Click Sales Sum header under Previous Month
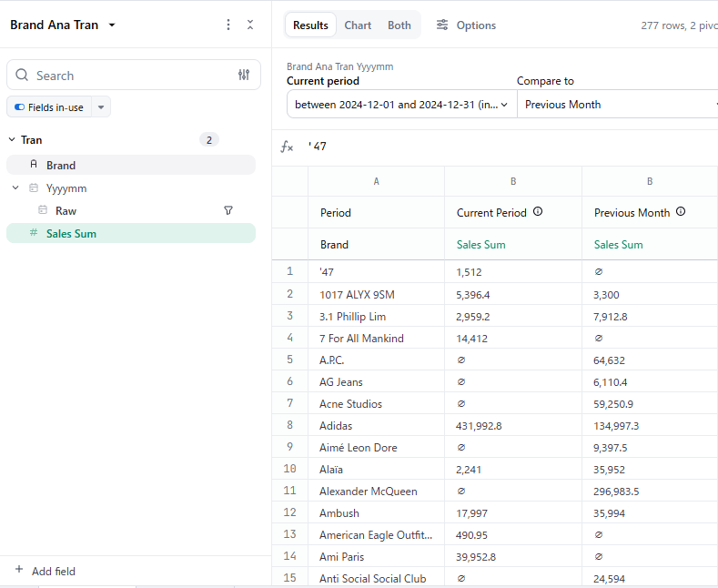Image resolution: width=718 pixels, height=588 pixels. coord(650,245)
